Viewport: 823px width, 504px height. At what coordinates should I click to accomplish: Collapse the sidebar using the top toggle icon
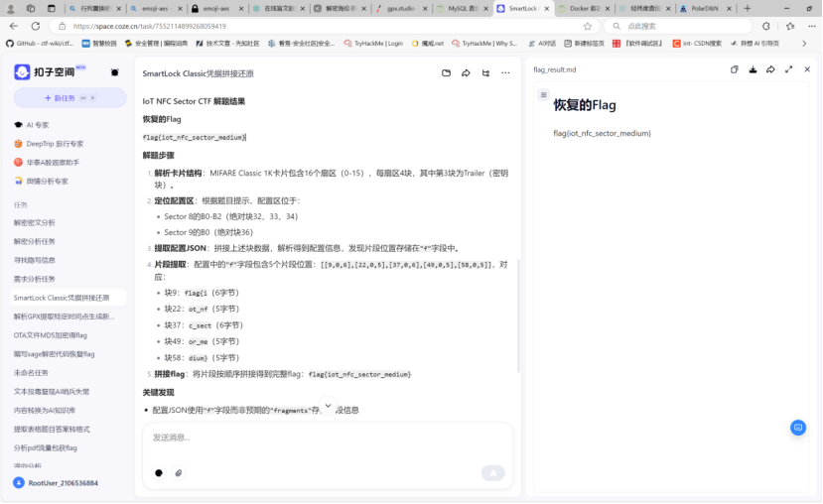click(114, 72)
